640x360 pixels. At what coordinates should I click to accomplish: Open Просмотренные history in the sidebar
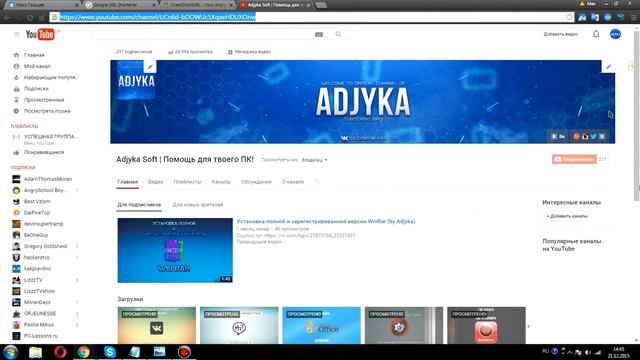[x=44, y=100]
